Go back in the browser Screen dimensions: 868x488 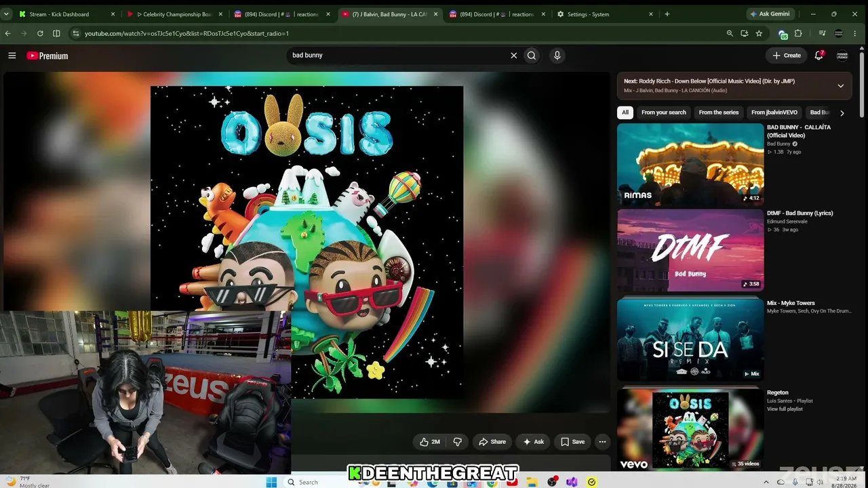point(7,33)
